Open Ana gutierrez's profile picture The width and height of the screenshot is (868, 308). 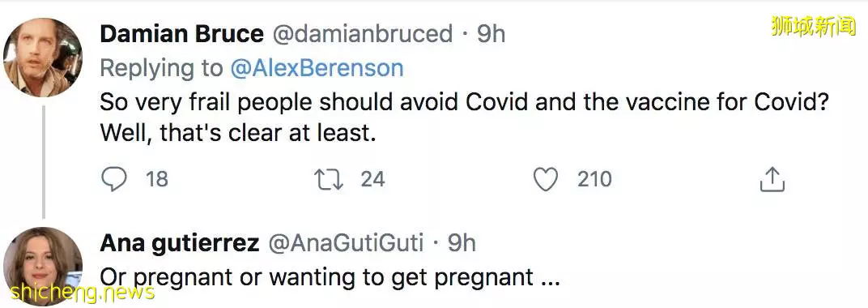point(43,267)
